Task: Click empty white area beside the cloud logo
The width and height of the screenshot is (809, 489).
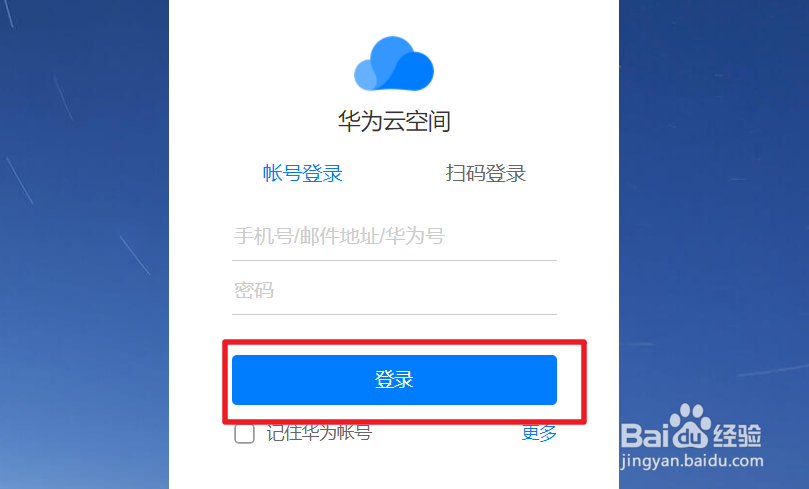Action: tap(516, 62)
